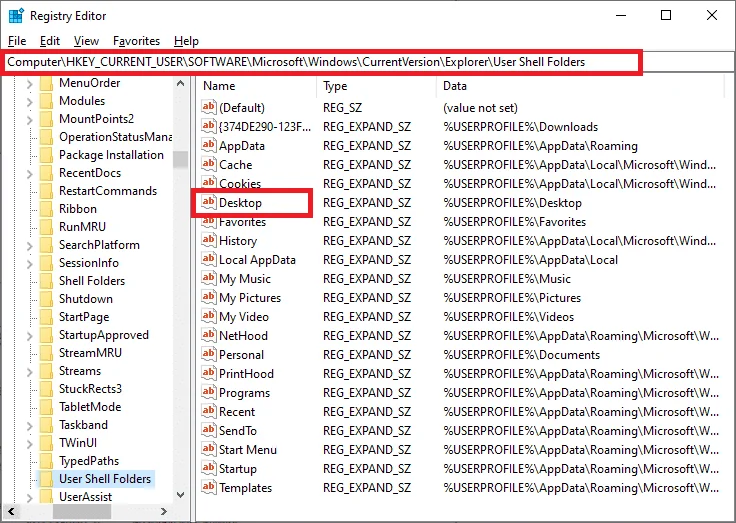This screenshot has width=736, height=523.
Task: Expand the MenuOrder tree node
Action: (30, 84)
